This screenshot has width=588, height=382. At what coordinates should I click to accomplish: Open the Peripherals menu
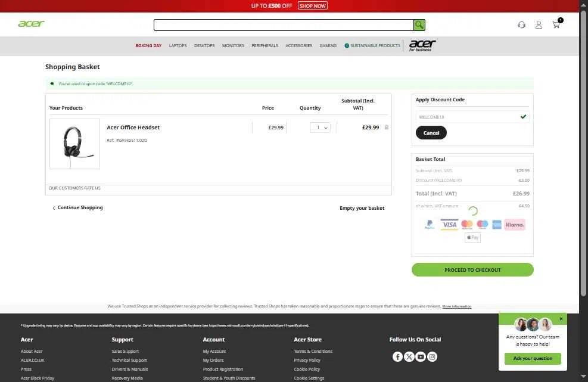pos(265,45)
